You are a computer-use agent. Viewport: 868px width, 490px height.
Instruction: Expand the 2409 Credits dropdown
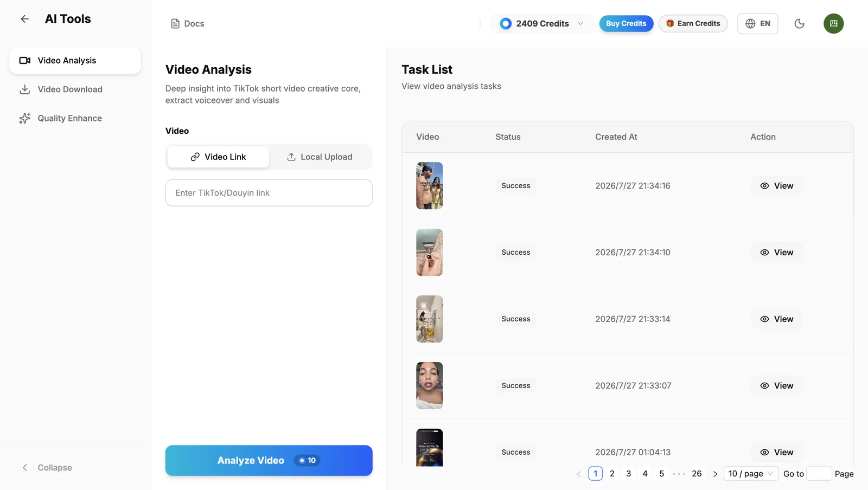point(541,24)
